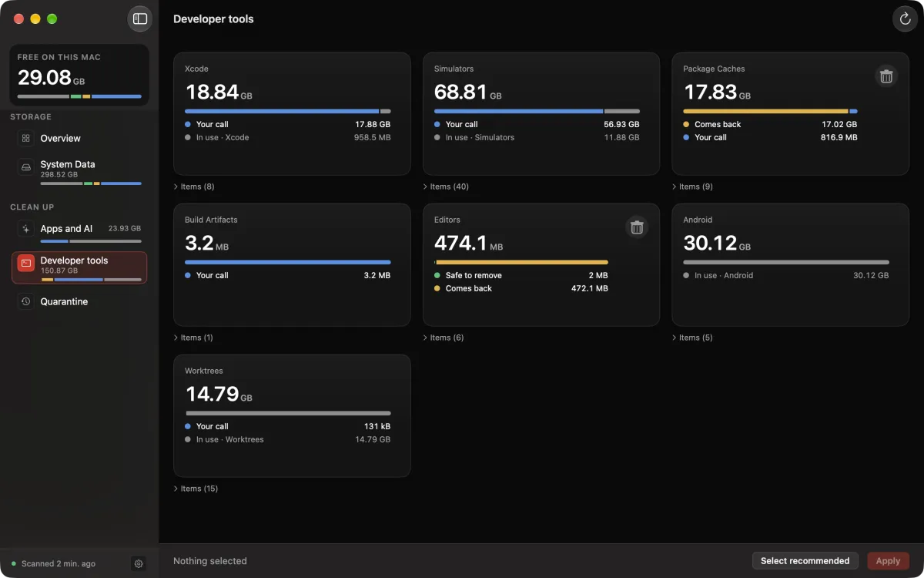Screen dimensions: 924x578
Task: Click the 56.93 GB value in Simulators
Action: [x=621, y=124]
